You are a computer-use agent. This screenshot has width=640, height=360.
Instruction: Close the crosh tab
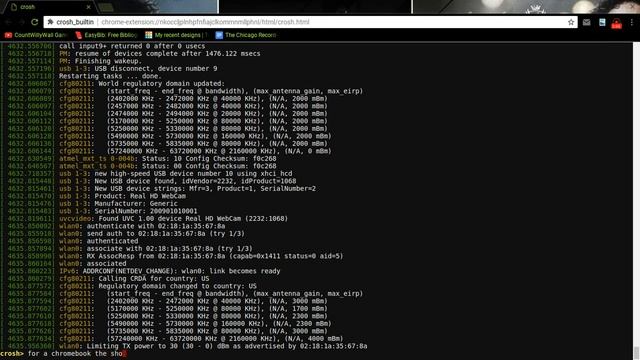89,7
